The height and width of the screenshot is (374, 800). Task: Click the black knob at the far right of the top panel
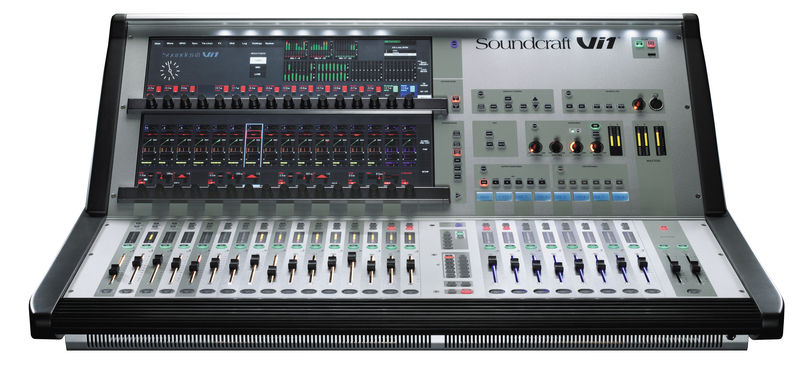(657, 104)
